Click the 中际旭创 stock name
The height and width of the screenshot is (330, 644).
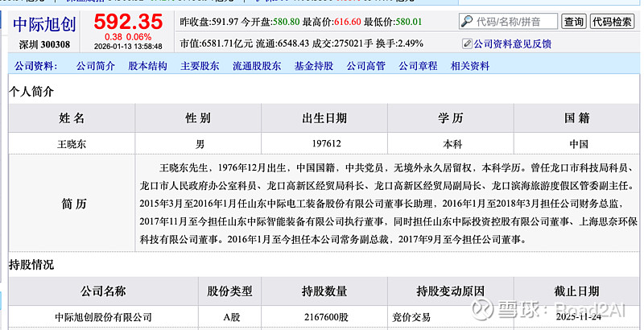[44, 25]
